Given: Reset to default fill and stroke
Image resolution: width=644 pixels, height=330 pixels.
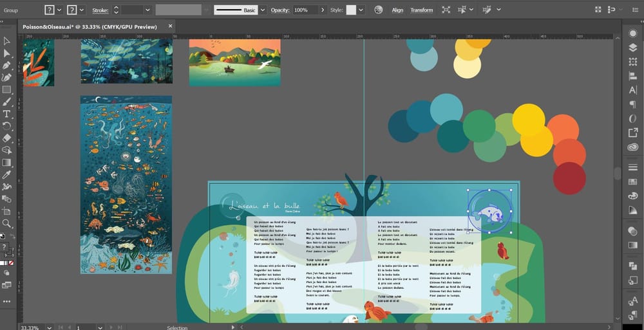Looking at the screenshot, I should click(3, 235).
